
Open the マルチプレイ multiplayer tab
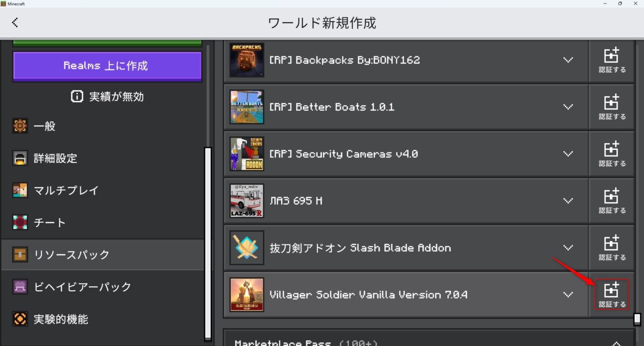102,191
